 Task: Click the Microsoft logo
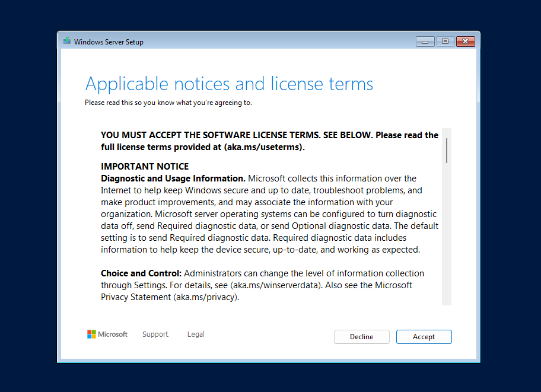click(x=107, y=334)
